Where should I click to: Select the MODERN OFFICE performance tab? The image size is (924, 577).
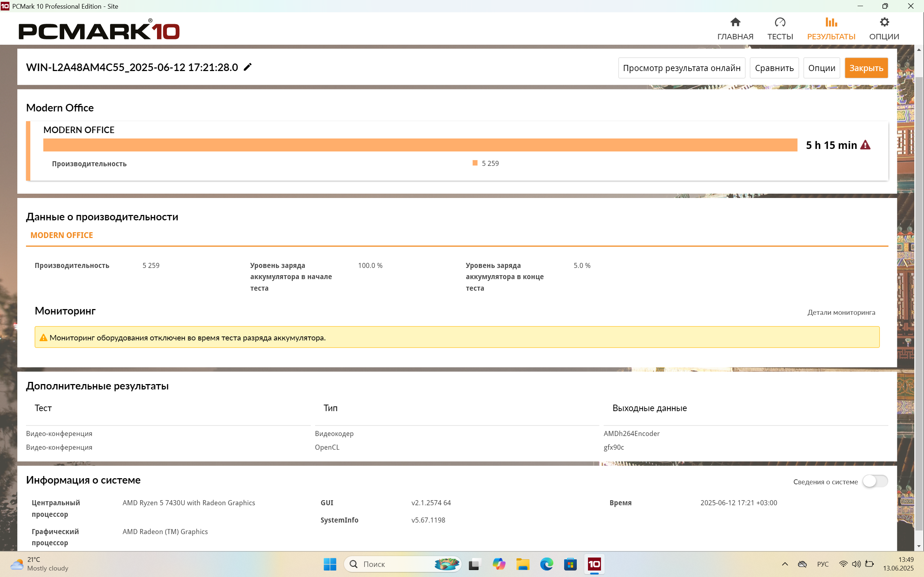[x=62, y=235]
